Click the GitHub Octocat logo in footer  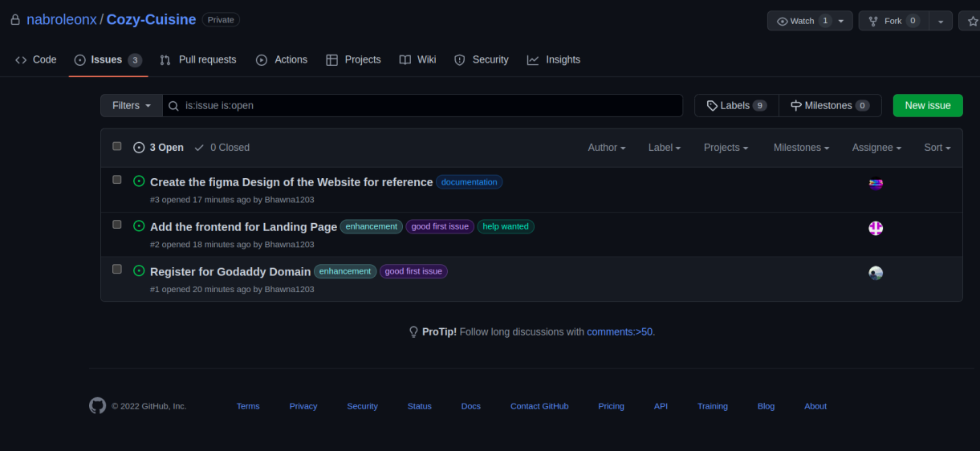97,405
